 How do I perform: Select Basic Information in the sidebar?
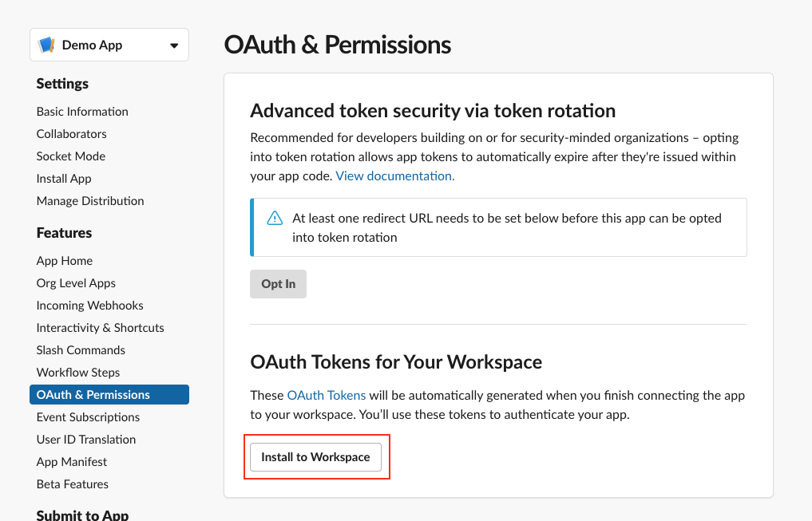tap(82, 112)
